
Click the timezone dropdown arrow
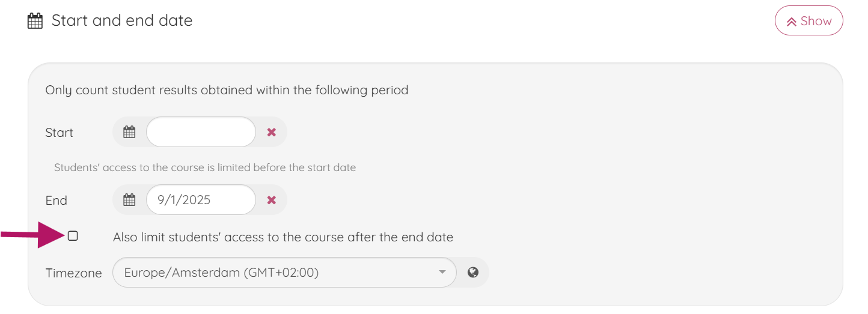(x=442, y=273)
